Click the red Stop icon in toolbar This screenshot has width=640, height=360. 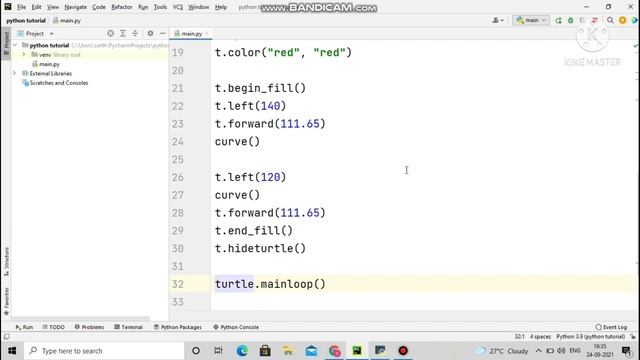(595, 20)
